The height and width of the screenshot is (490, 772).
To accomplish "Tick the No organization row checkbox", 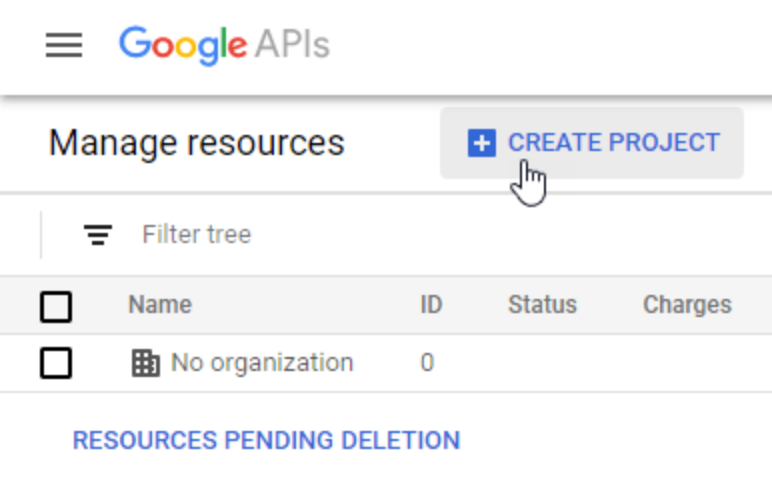I will pos(56,362).
